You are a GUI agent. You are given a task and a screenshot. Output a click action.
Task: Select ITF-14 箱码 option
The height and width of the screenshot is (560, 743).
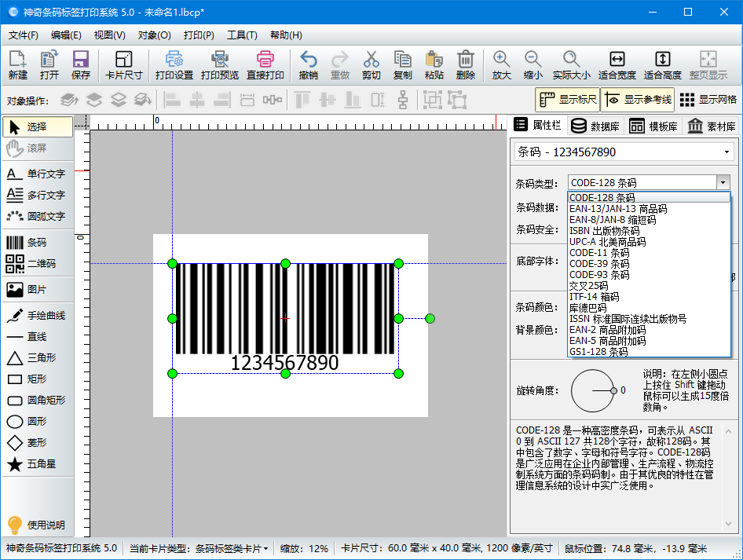(x=650, y=297)
